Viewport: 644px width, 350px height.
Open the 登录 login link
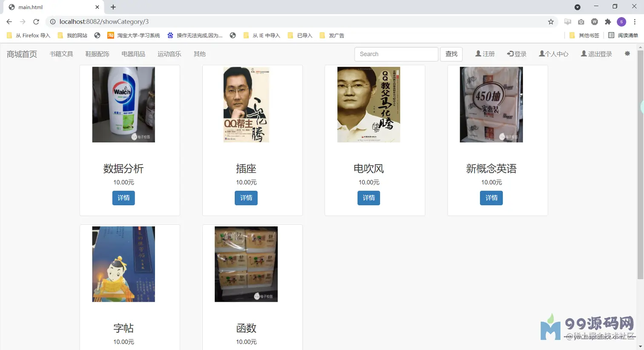click(x=517, y=54)
